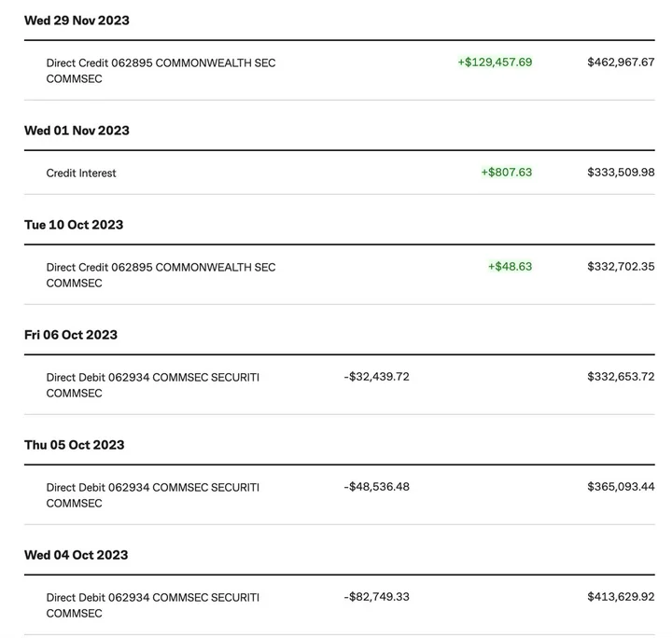Open the Credit Interest transaction
The height and width of the screenshot is (638, 672).
(81, 173)
